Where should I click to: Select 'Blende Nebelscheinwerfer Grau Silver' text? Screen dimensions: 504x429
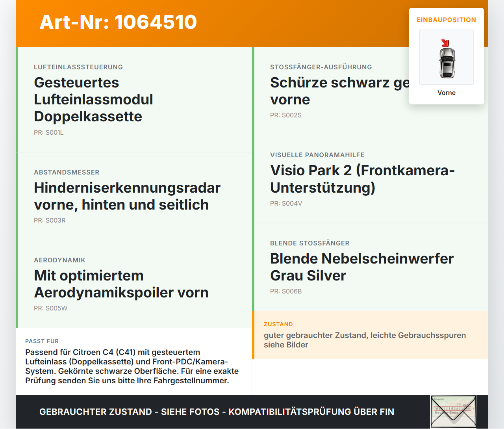[x=362, y=267]
